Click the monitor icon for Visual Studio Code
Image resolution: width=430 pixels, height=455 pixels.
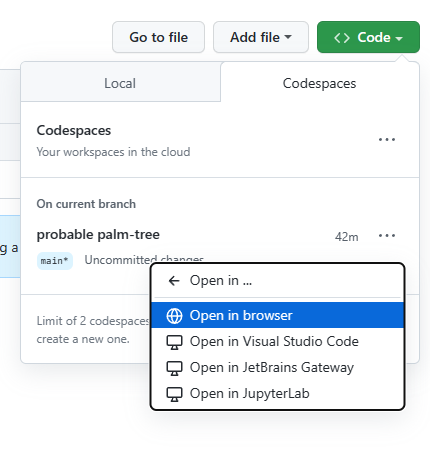[174, 342]
